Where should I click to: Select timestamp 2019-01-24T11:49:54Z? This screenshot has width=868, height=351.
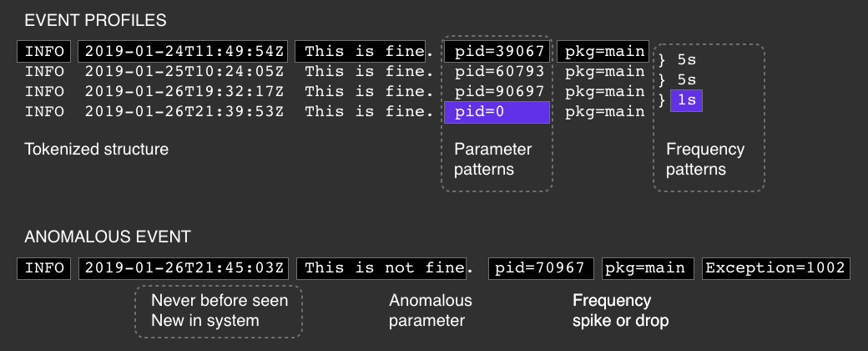pyautogui.click(x=184, y=52)
